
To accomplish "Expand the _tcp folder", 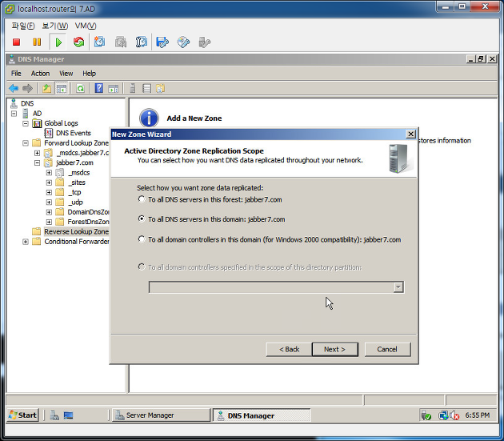I will [49, 192].
